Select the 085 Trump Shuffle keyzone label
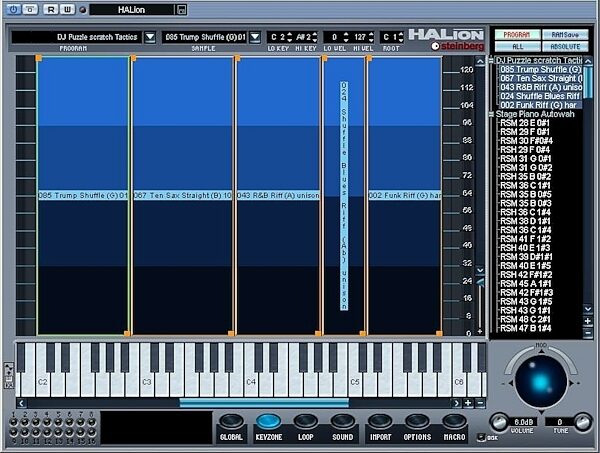Screen dimensions: 600x453 (83, 196)
